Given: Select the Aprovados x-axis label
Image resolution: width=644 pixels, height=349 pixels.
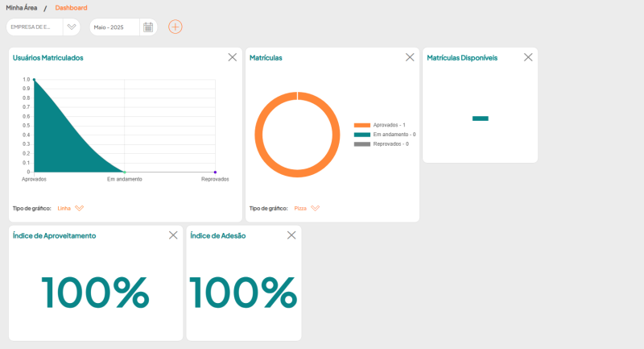Looking at the screenshot, I should point(34,179).
